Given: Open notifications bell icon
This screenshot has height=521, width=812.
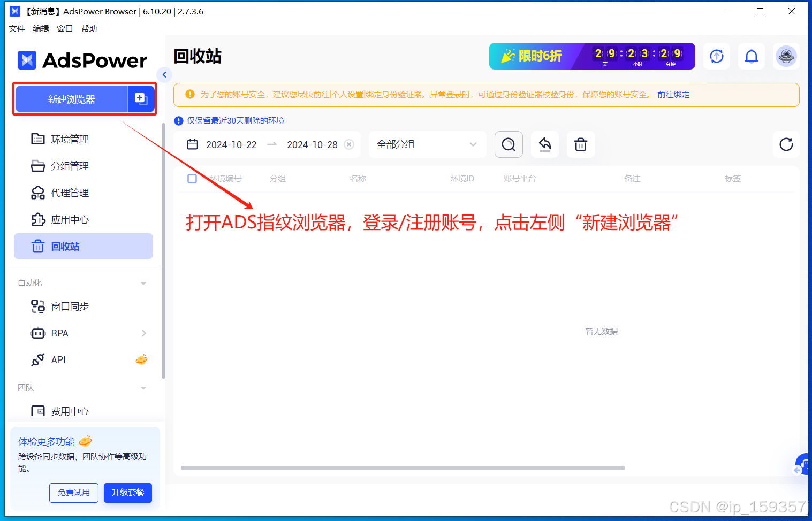Looking at the screenshot, I should (752, 56).
